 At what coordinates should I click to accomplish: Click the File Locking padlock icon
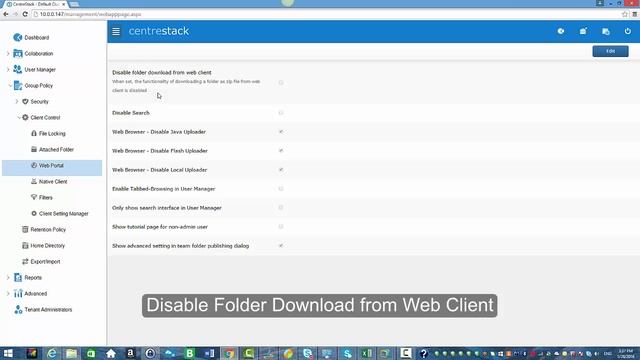click(x=34, y=133)
